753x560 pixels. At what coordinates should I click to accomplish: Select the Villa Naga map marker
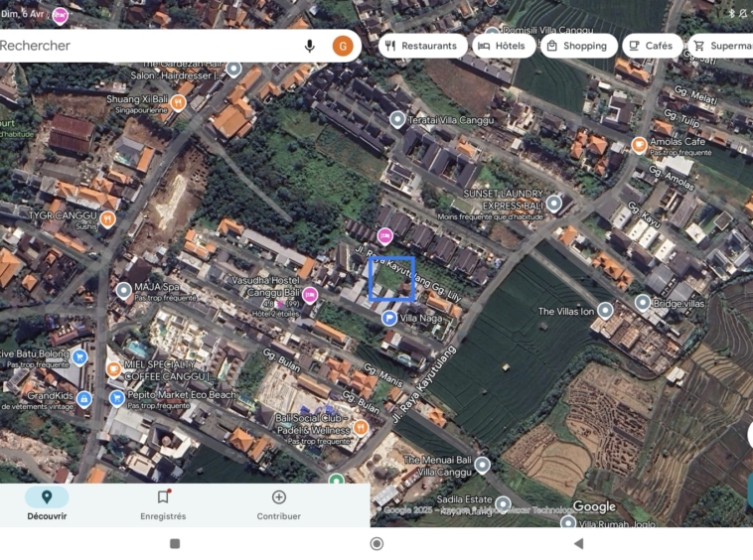[389, 318]
